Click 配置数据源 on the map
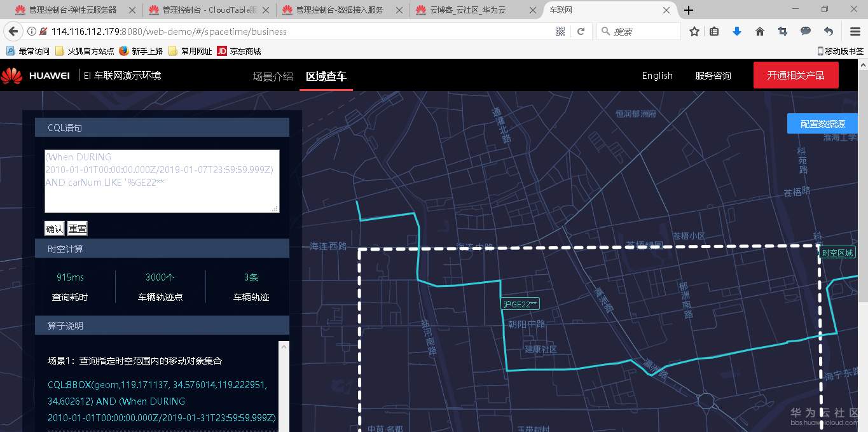 pos(823,123)
